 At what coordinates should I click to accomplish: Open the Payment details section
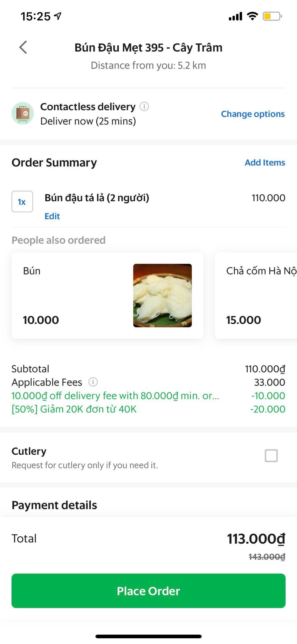pyautogui.click(x=54, y=505)
